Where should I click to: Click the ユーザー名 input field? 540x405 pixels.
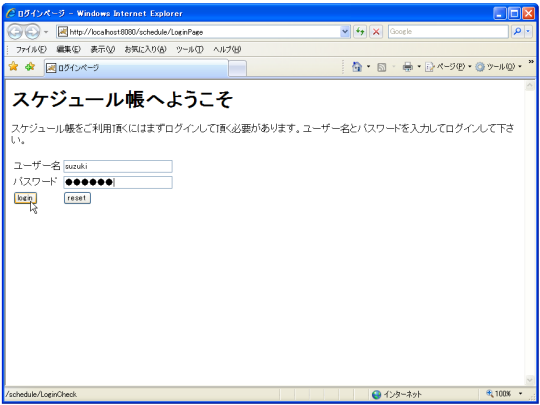[x=118, y=166]
